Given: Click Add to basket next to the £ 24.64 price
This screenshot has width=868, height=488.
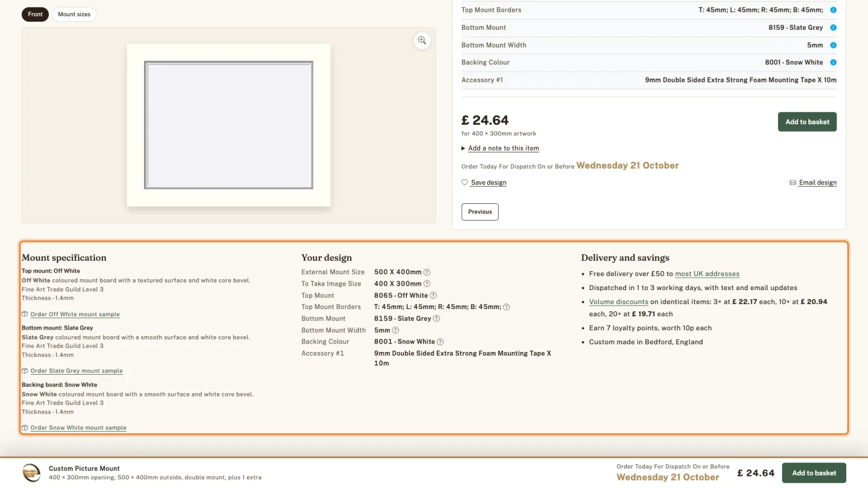Looking at the screenshot, I should coord(807,122).
